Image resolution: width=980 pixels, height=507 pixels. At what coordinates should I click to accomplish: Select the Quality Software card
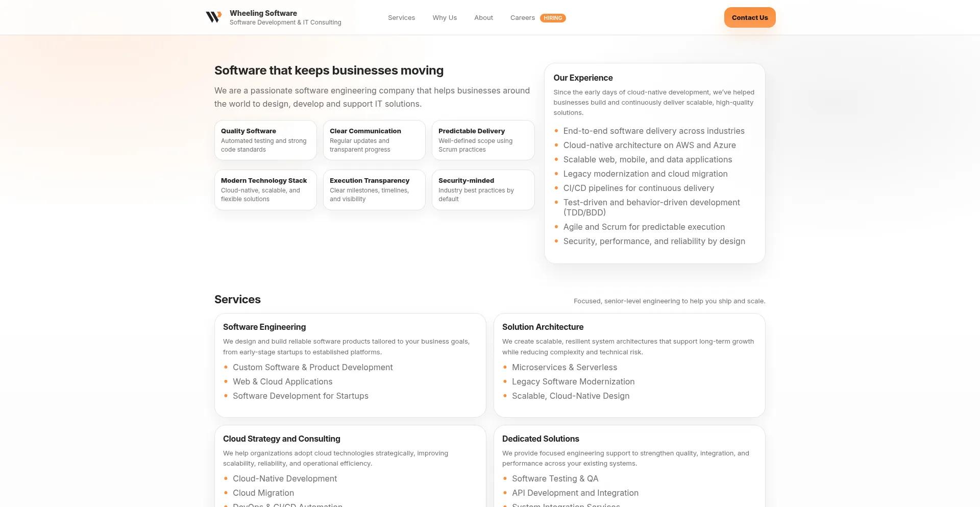[265, 140]
